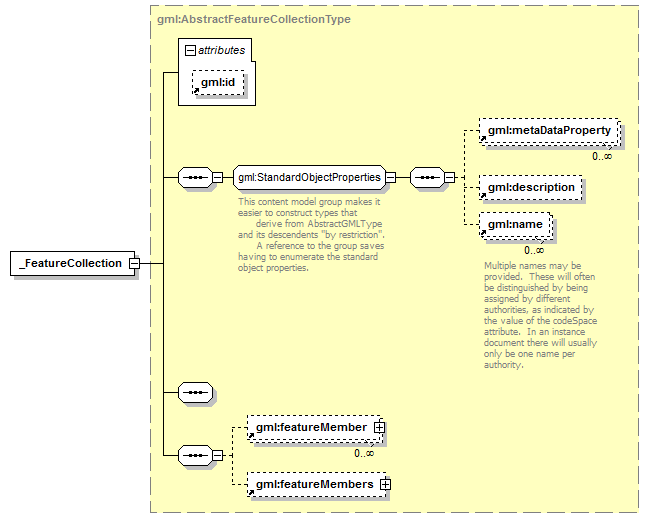The width and height of the screenshot is (649, 518).
Task: Click the sequence icon right of gml:StandardObjectProperties
Action: 425,178
